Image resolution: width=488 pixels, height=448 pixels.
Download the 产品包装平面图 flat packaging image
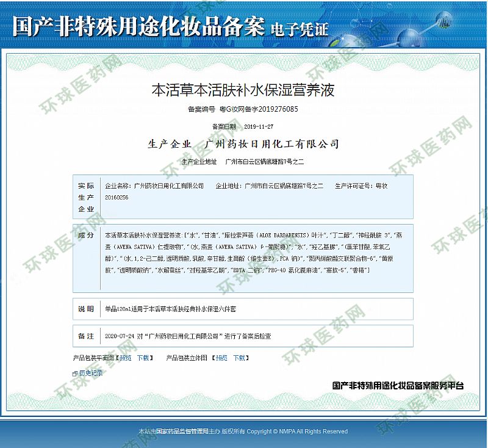click(143, 358)
